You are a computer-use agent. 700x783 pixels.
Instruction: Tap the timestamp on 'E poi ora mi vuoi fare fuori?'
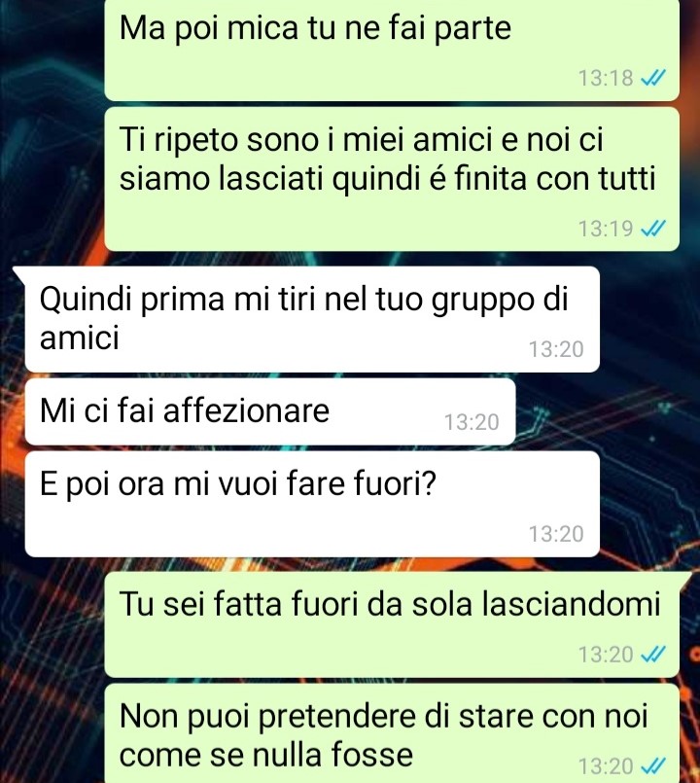556,534
